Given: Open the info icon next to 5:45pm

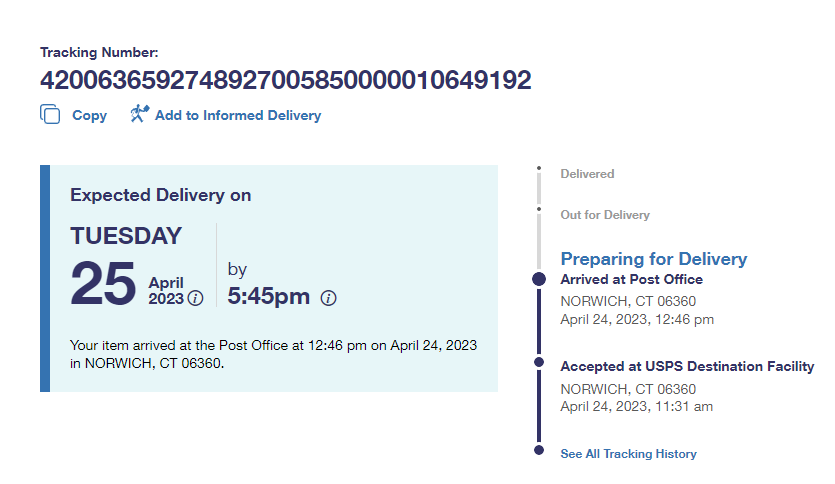Looking at the screenshot, I should coord(328,298).
